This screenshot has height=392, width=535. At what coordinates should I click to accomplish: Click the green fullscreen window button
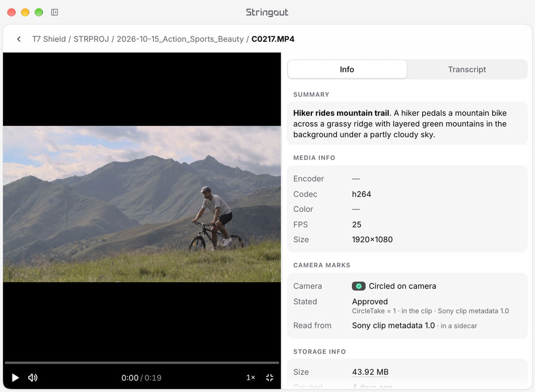tap(39, 13)
